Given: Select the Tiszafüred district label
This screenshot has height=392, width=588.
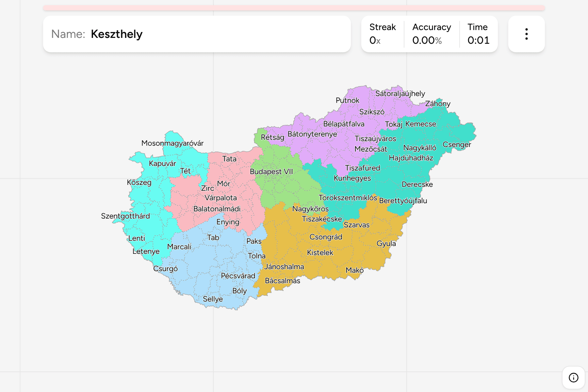Looking at the screenshot, I should 363,168.
